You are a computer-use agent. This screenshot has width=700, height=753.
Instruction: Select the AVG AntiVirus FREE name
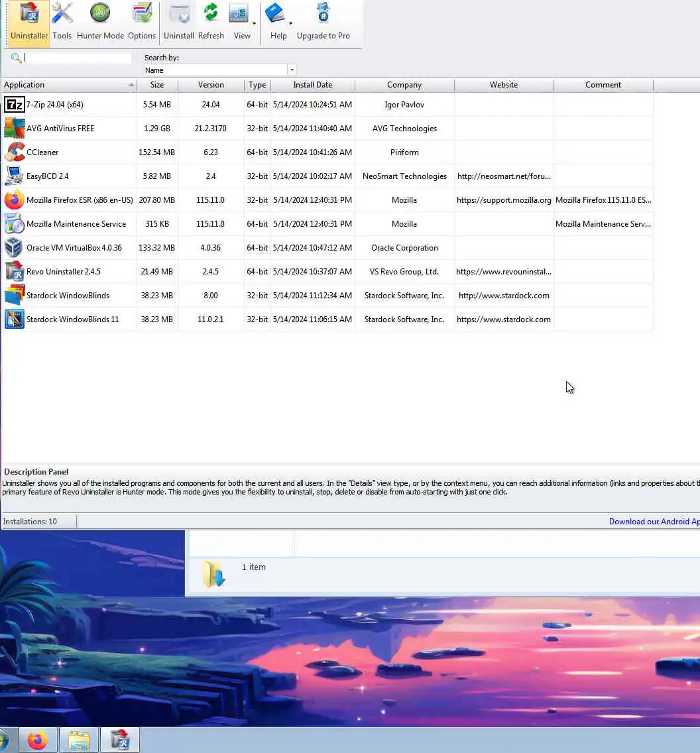(60, 128)
